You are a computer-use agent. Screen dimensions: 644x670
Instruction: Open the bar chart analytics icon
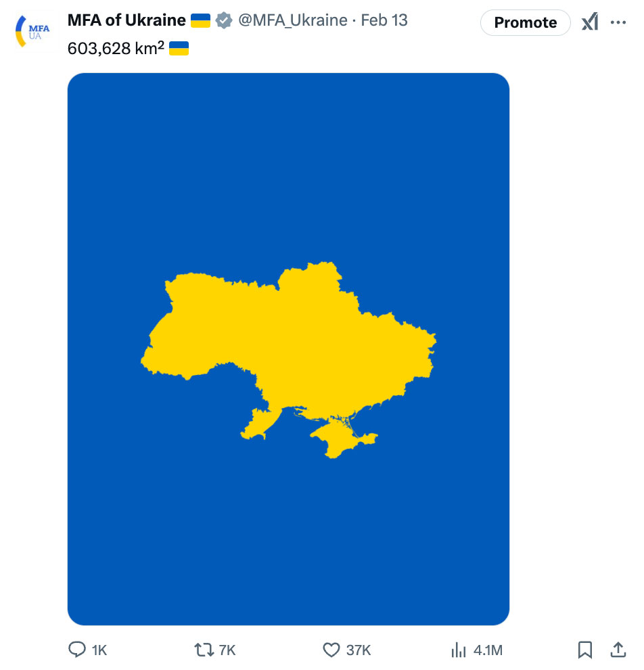coord(458,650)
